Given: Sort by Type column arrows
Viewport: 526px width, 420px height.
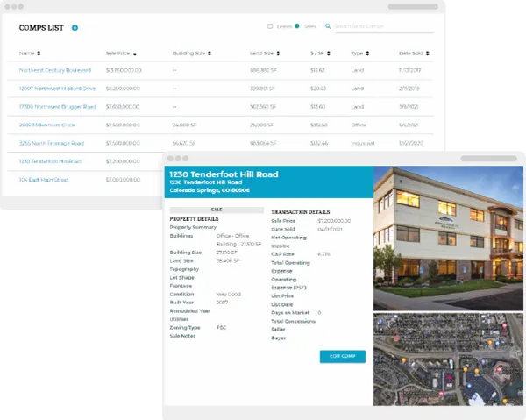Looking at the screenshot, I should pos(366,53).
